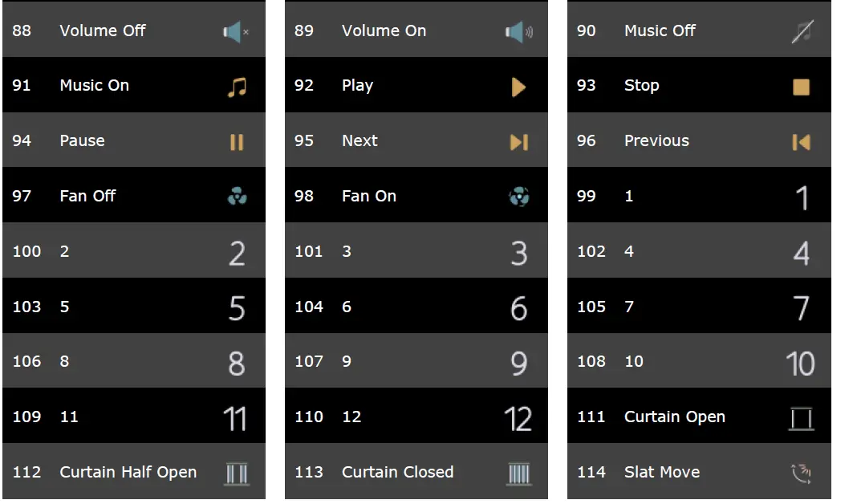Click the Curtain Half Open icon
The width and height of the screenshot is (853, 504).
(x=237, y=474)
